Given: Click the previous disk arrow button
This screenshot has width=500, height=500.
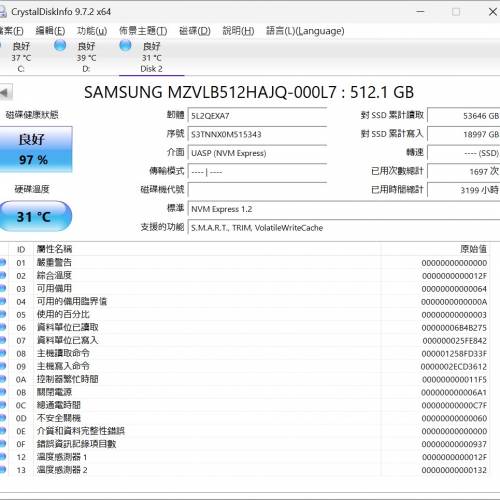Looking at the screenshot, I should point(6,93).
